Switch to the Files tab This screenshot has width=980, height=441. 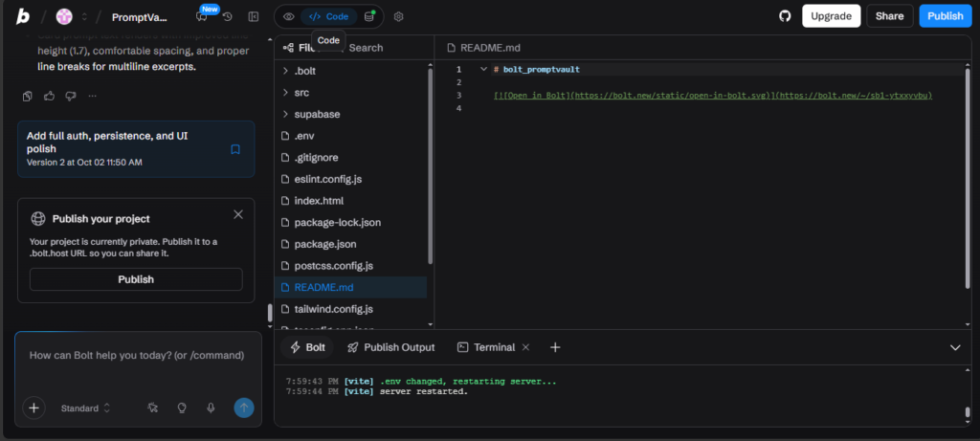[x=301, y=48]
